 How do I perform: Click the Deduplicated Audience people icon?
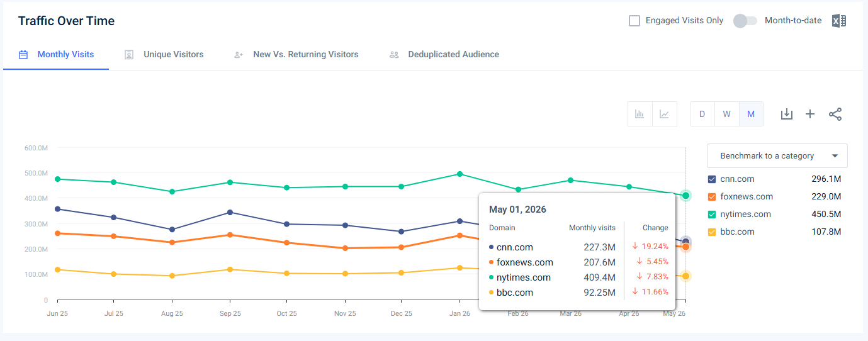click(394, 55)
